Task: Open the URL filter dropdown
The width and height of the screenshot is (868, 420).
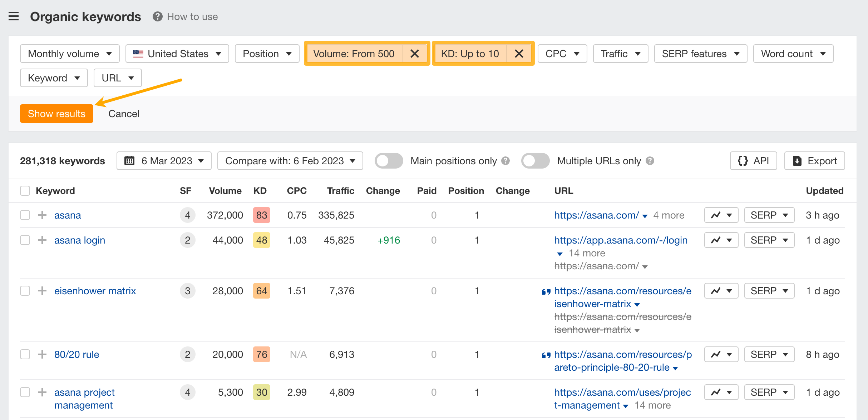Action: coord(118,78)
